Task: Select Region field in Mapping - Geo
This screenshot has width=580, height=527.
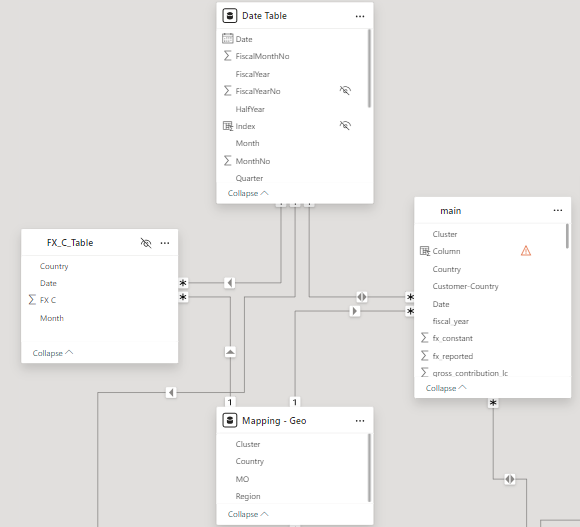Action: pyautogui.click(x=248, y=496)
